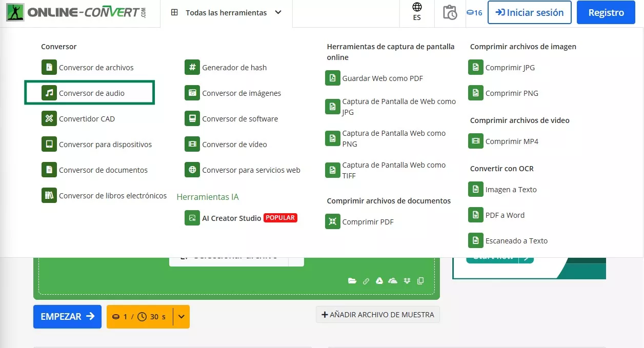The height and width of the screenshot is (348, 644).
Task: Click the Comprimir MP4 film icon
Action: [x=476, y=141]
